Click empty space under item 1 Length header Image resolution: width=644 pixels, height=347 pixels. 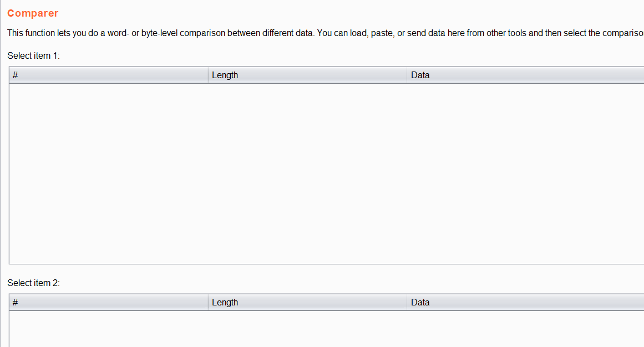point(308,173)
